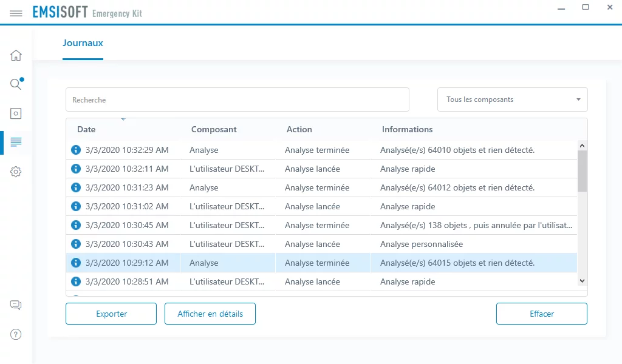
Task: Click info icon of 10:30:45 AM entry
Action: 76,225
